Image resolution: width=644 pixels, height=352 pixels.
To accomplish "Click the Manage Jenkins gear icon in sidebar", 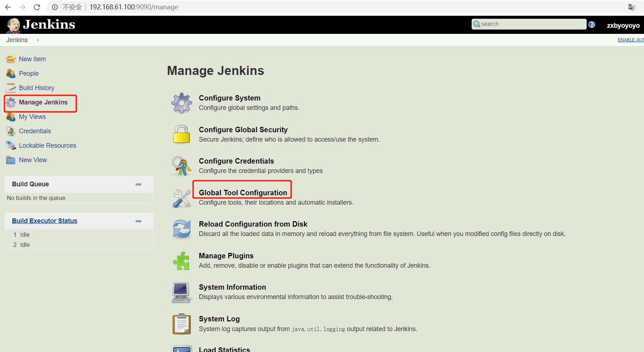I will click(x=11, y=102).
